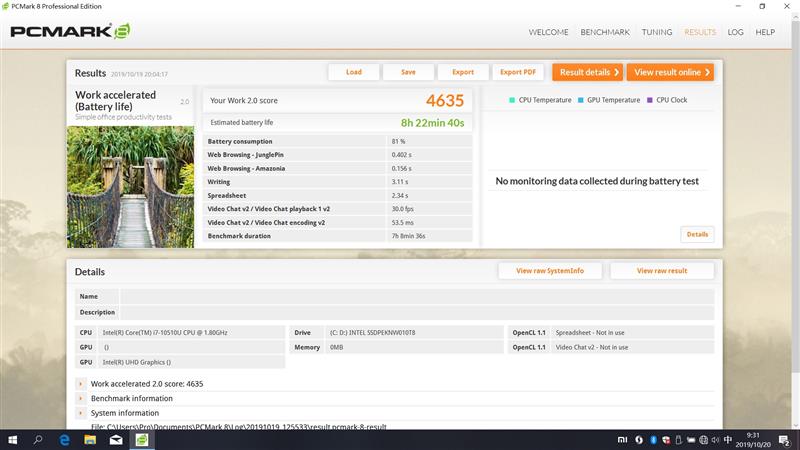Click View result online
The width and height of the screenshot is (800, 450).
tap(670, 72)
